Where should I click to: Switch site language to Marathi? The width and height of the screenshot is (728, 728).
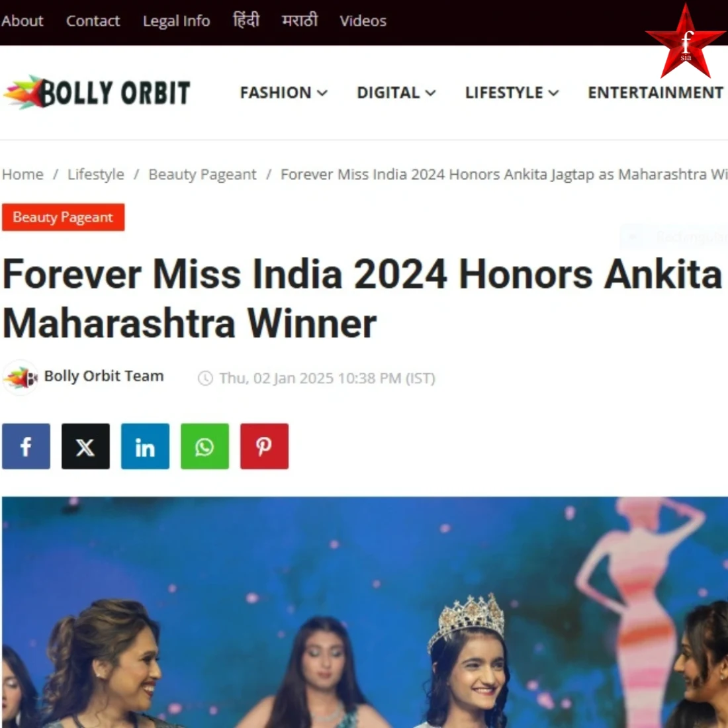299,21
